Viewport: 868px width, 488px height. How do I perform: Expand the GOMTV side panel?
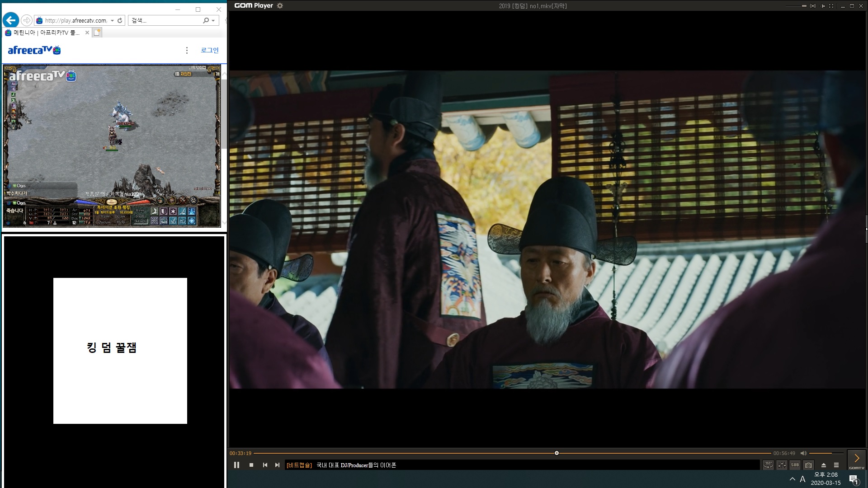coord(857,460)
